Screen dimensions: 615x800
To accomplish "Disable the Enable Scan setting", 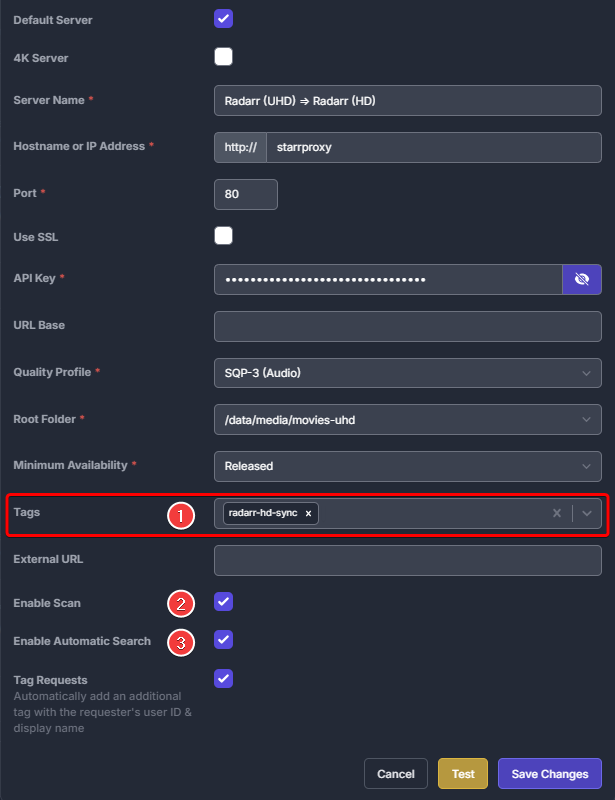I will click(222, 601).
